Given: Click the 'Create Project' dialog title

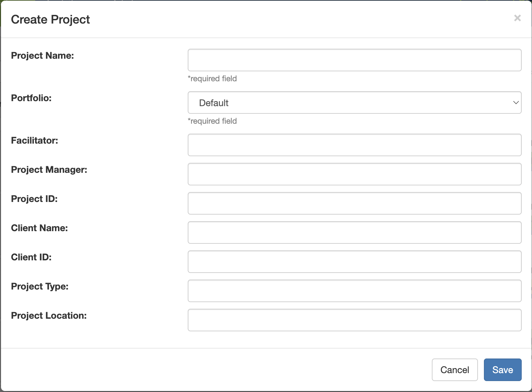Looking at the screenshot, I should click(50, 20).
